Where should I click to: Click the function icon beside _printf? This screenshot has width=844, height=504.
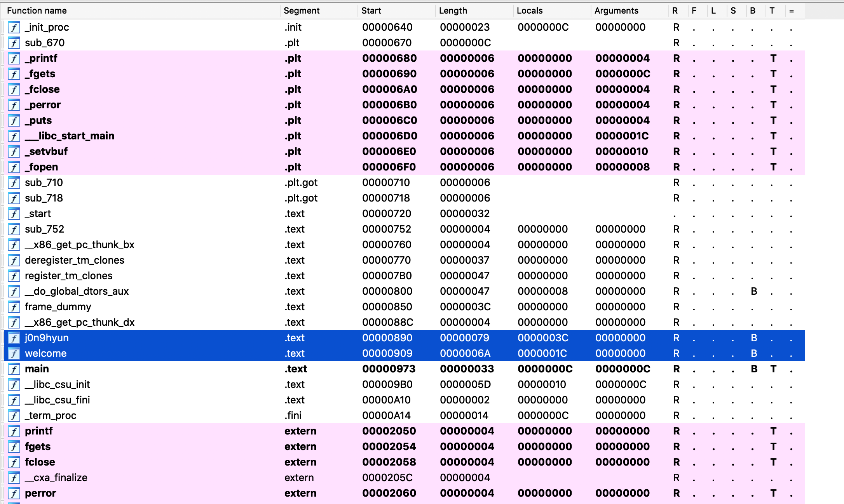click(14, 59)
